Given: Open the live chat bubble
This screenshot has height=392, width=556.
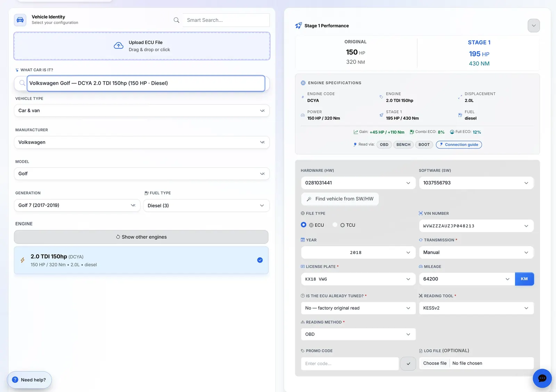Looking at the screenshot, I should [x=542, y=378].
